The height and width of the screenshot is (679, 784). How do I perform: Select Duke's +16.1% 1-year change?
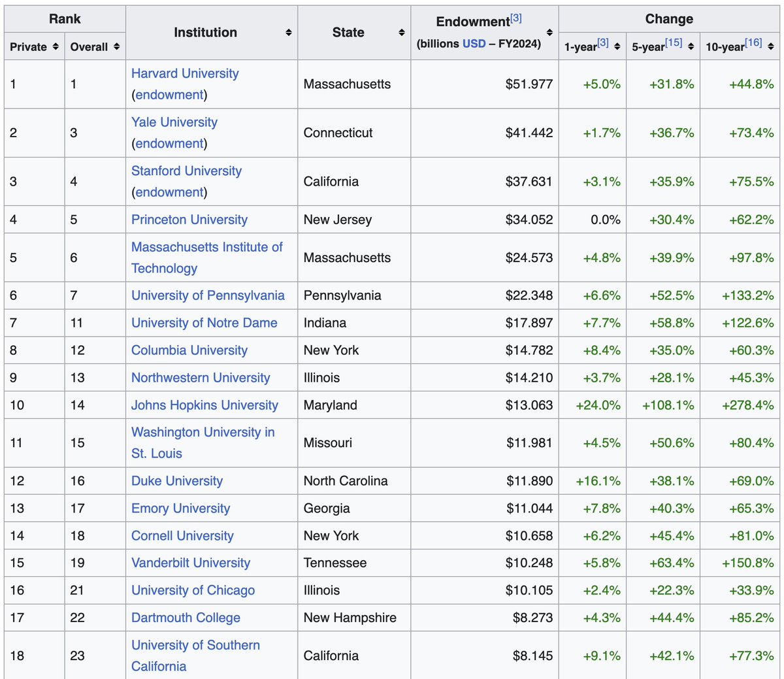(x=593, y=481)
